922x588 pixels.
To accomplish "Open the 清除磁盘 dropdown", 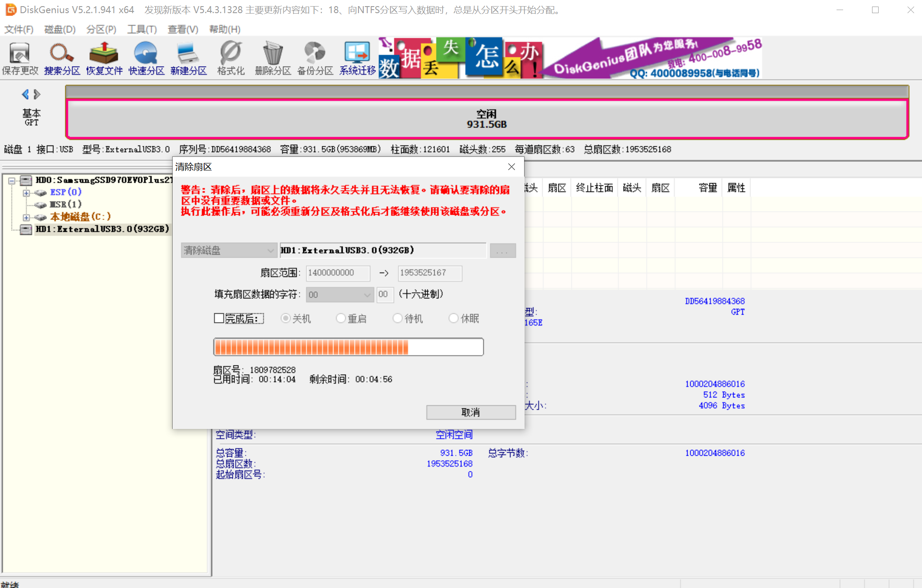I will coord(229,250).
